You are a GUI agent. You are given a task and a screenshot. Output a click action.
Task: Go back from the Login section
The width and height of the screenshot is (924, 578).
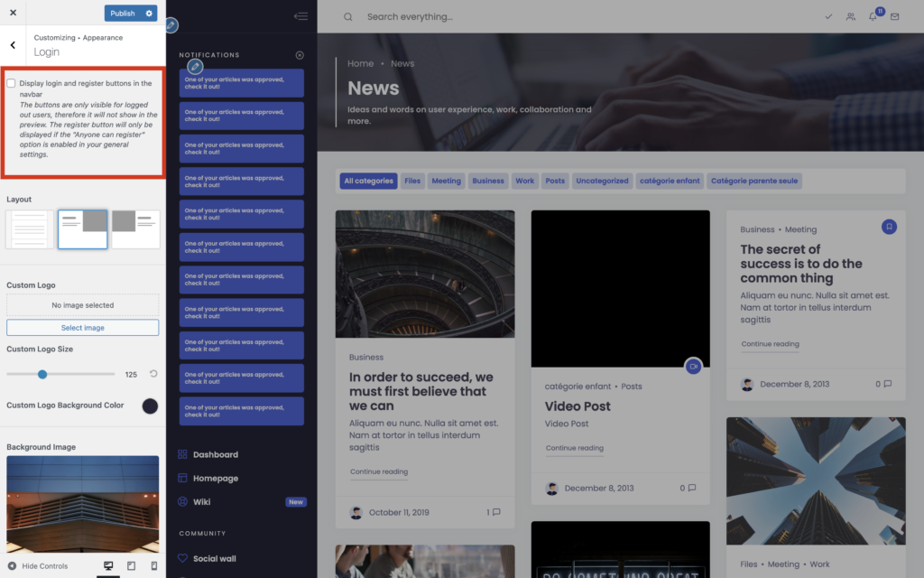13,45
